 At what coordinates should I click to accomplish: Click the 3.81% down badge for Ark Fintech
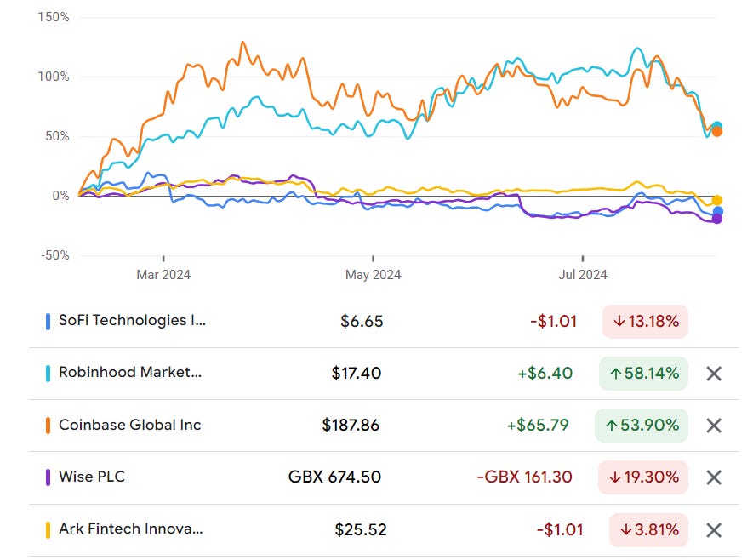tap(649, 530)
